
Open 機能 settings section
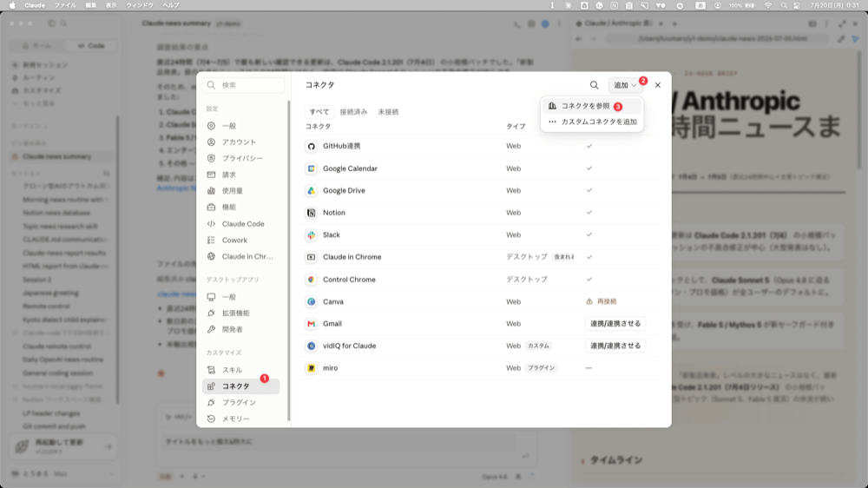(x=240, y=208)
